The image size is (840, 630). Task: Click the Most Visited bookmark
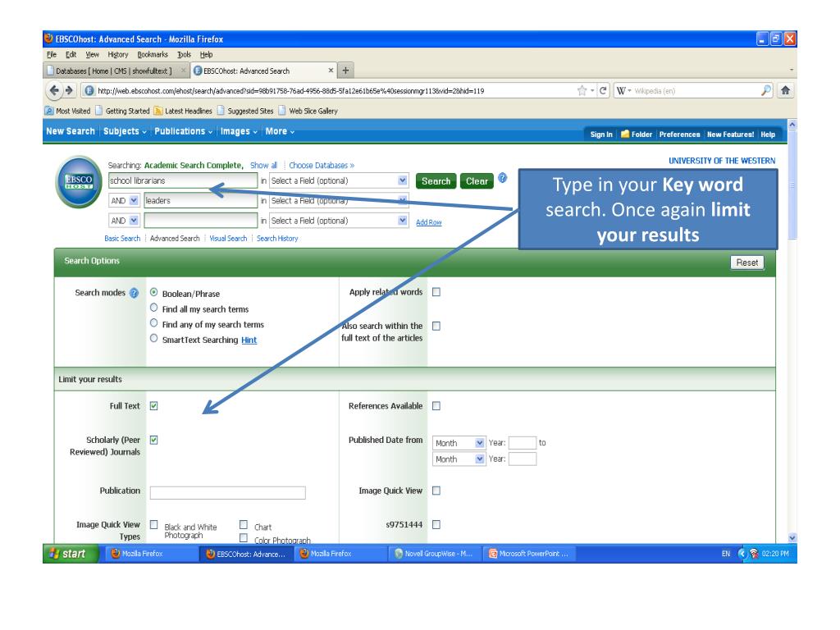(67, 111)
